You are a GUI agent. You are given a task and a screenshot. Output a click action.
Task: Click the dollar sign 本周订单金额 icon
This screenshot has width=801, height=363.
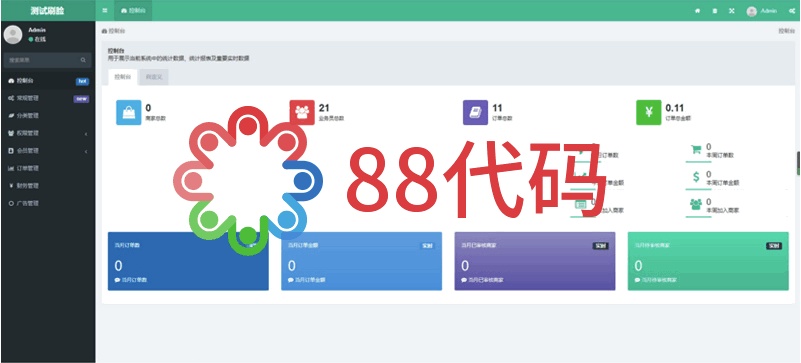696,177
